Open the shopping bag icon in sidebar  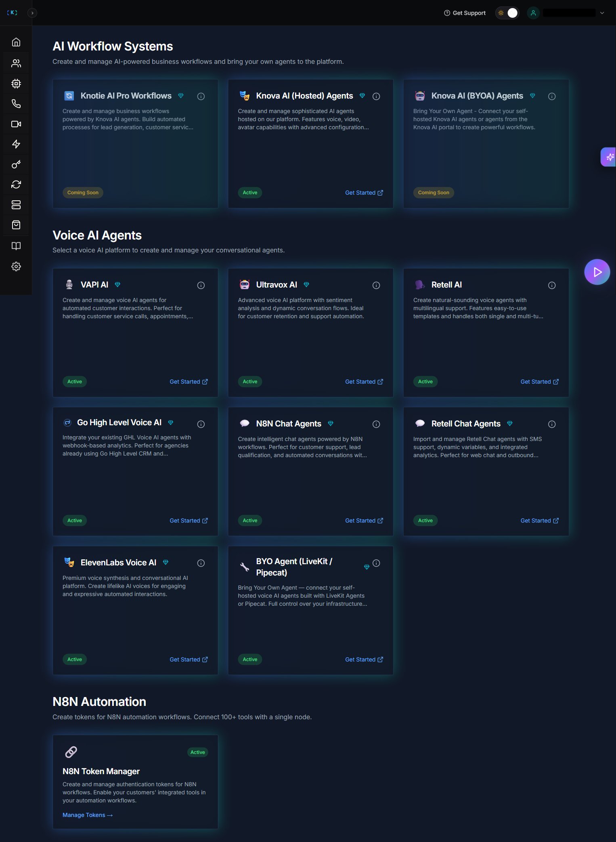(16, 225)
